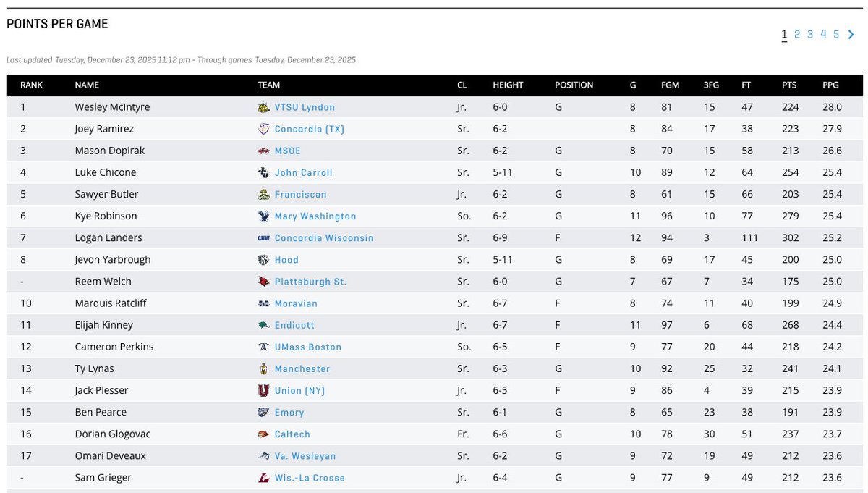Click the FGM column header
Image resolution: width=868 pixels, height=493 pixels.
(670, 85)
